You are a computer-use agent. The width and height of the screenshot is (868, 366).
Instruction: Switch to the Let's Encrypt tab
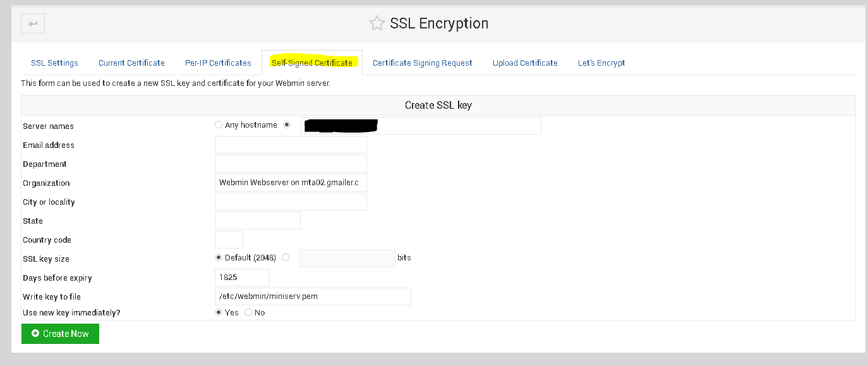tap(601, 63)
